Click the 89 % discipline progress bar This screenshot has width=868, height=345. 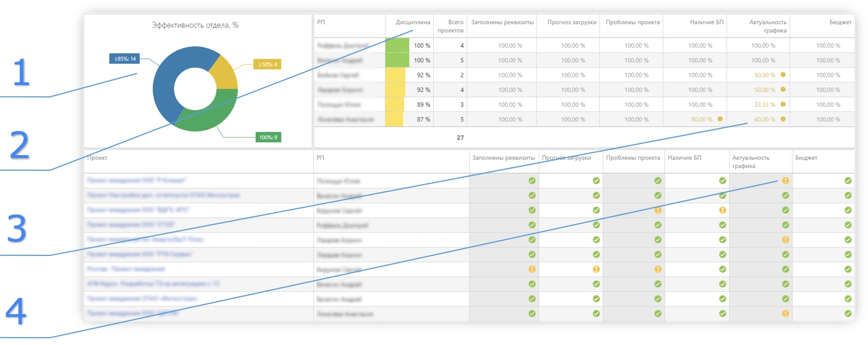pos(395,104)
